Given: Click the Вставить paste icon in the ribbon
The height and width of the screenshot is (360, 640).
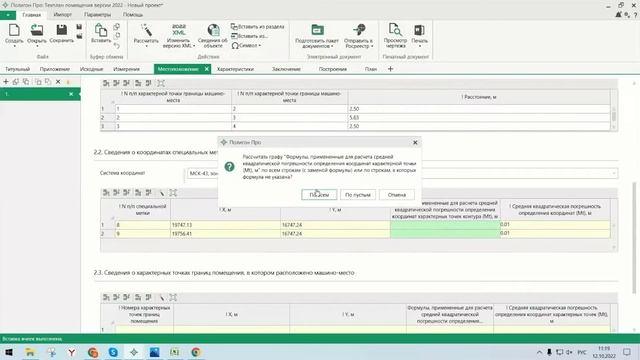Looking at the screenshot, I should coord(100,30).
